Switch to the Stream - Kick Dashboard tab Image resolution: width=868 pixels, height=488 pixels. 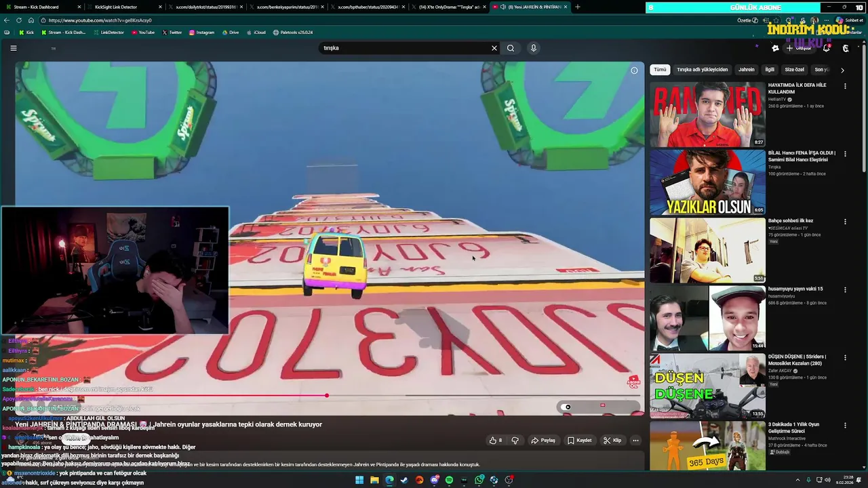[x=42, y=7]
